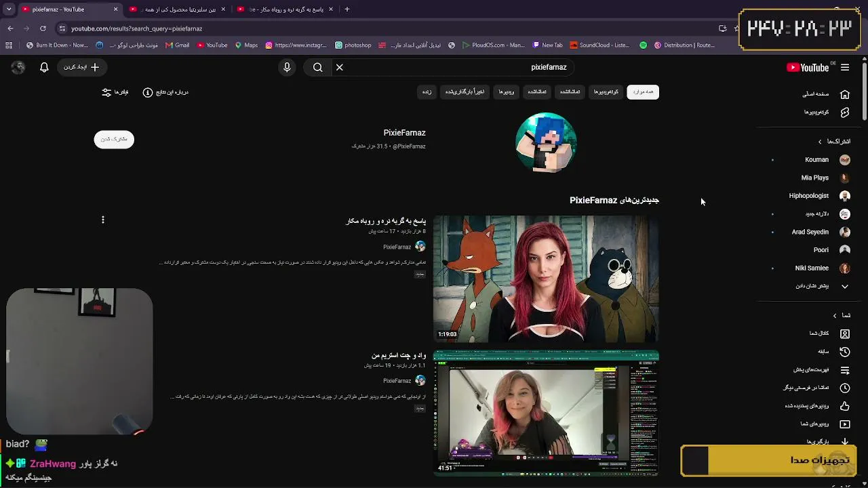Image resolution: width=868 pixels, height=488 pixels.
Task: Open PixieFarnaz channel link under first video
Action: 397,247
